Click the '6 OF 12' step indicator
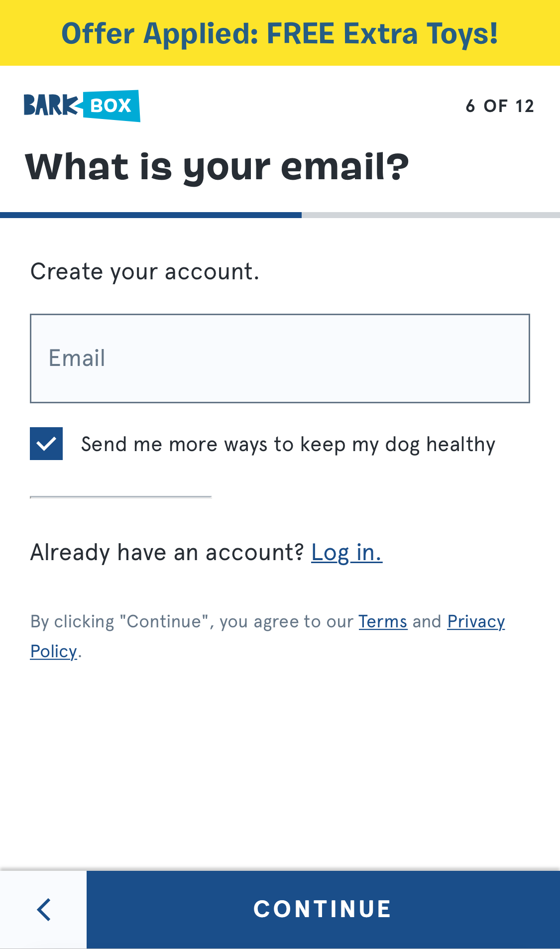This screenshot has width=560, height=949. click(500, 105)
